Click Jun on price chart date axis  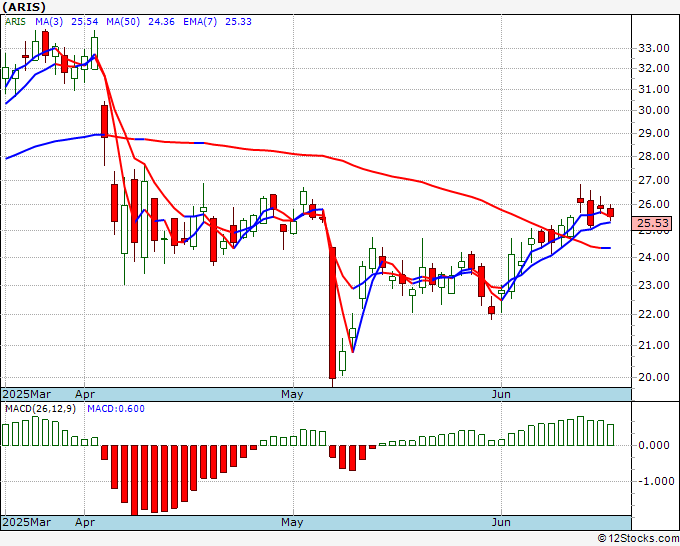pos(501,394)
